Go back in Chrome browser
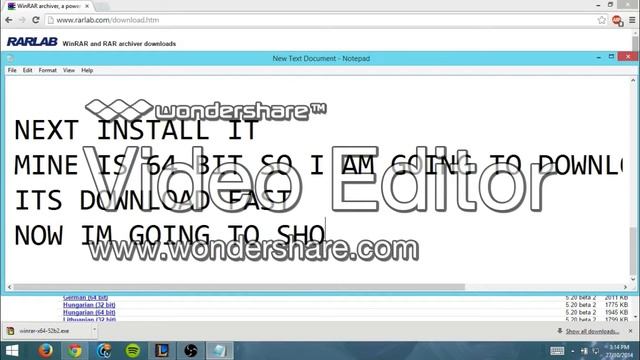The image size is (640, 360). tap(9, 20)
